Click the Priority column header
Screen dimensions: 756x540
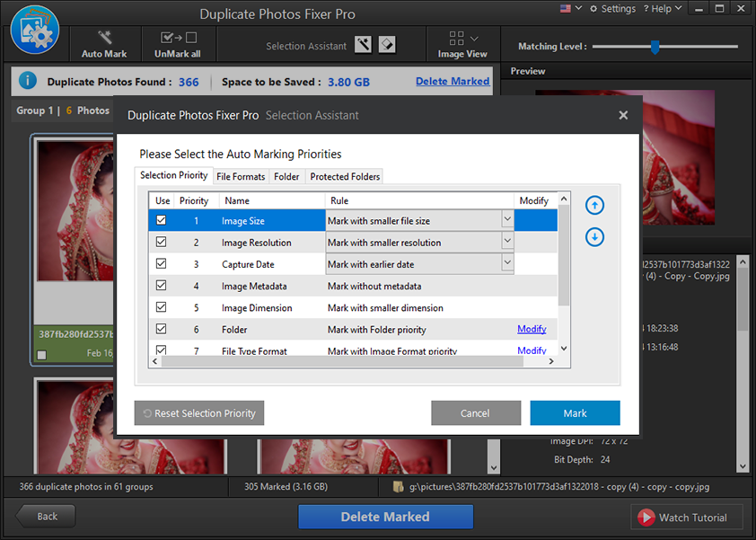pos(194,200)
